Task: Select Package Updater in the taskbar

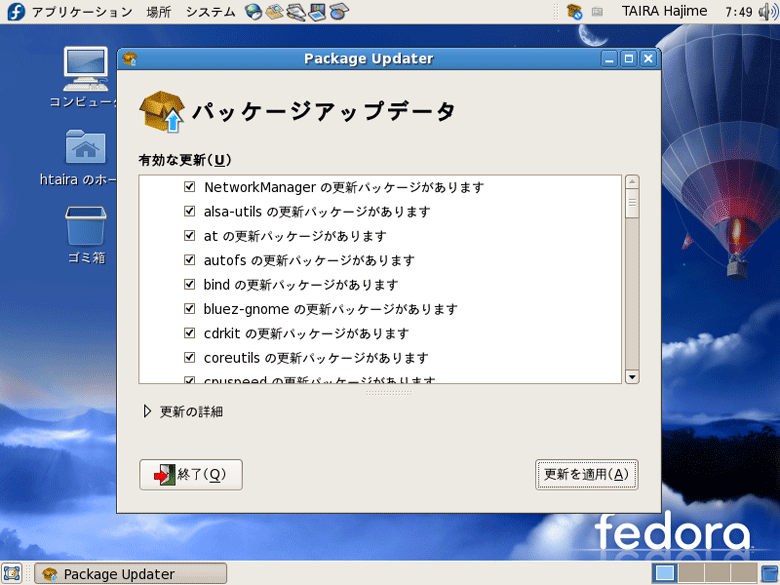Action: point(131,574)
